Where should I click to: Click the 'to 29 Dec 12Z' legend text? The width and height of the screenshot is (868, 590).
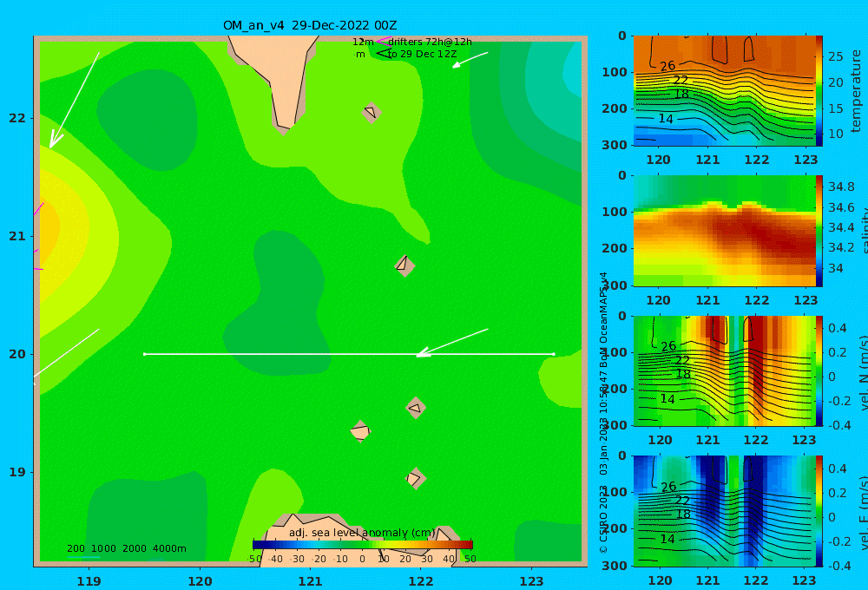pos(422,54)
